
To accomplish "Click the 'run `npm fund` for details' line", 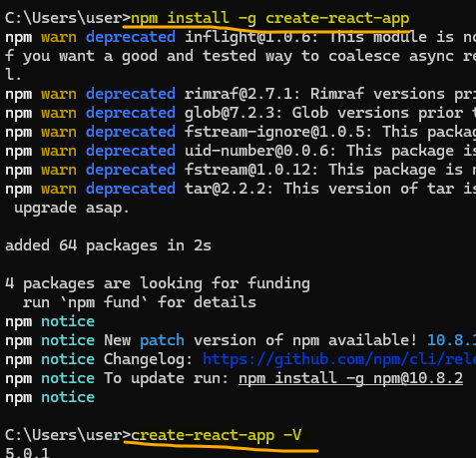I will coord(140,302).
